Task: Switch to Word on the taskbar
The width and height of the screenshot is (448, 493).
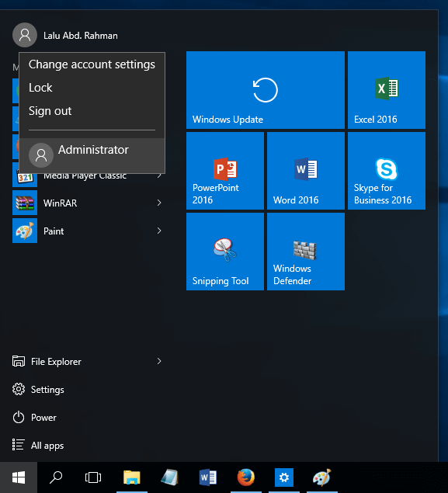Action: click(208, 477)
